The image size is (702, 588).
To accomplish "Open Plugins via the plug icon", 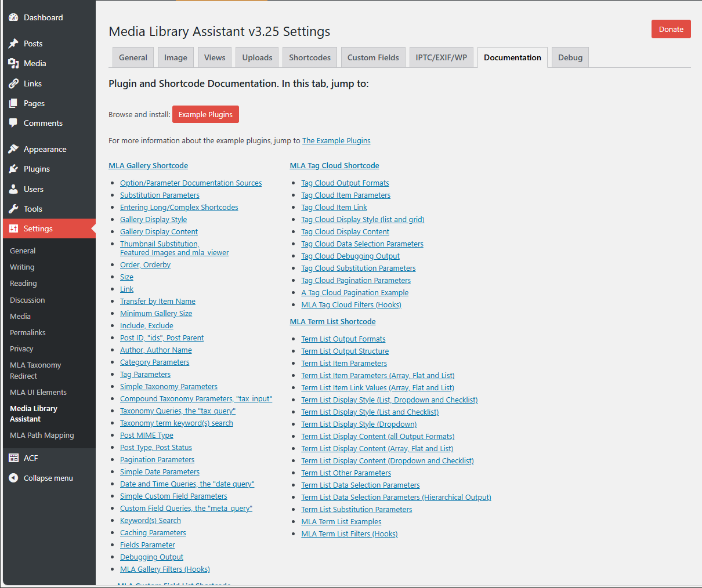I will click(13, 169).
